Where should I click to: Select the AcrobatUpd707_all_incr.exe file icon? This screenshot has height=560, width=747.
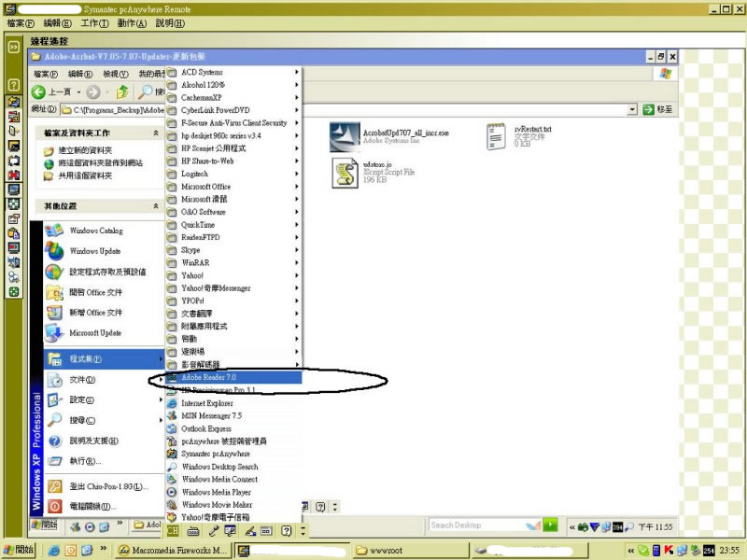(x=345, y=137)
